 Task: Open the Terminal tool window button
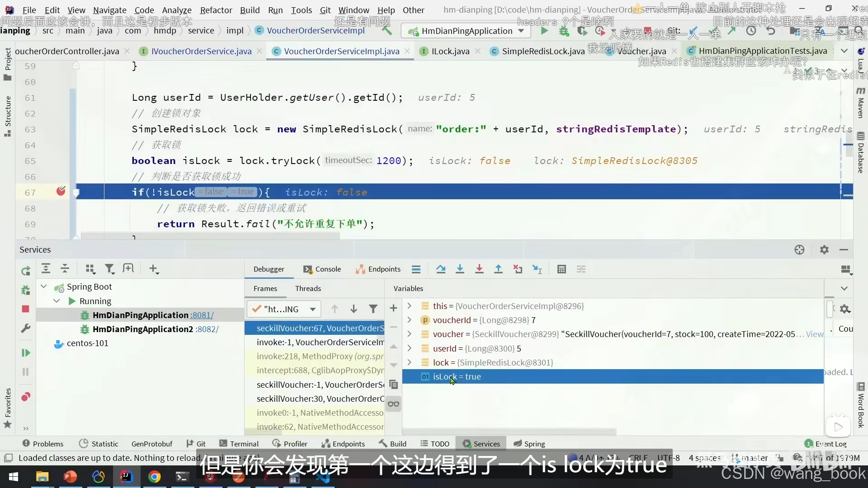click(239, 444)
